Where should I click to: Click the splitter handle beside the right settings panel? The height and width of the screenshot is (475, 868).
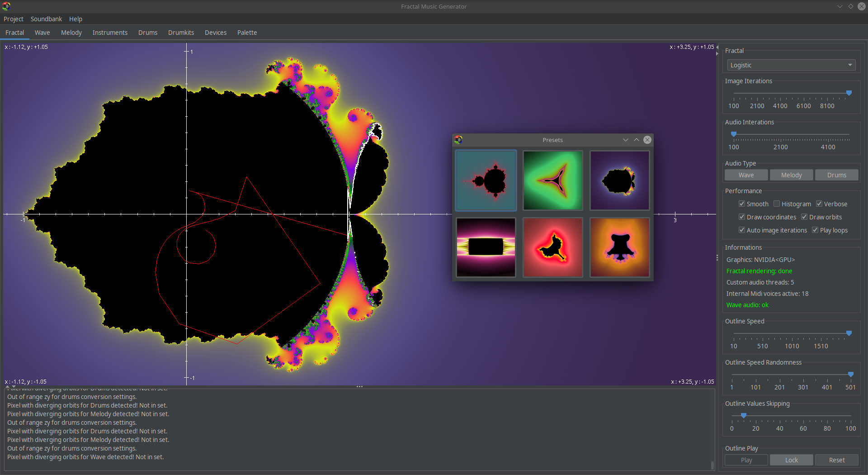[717, 258]
